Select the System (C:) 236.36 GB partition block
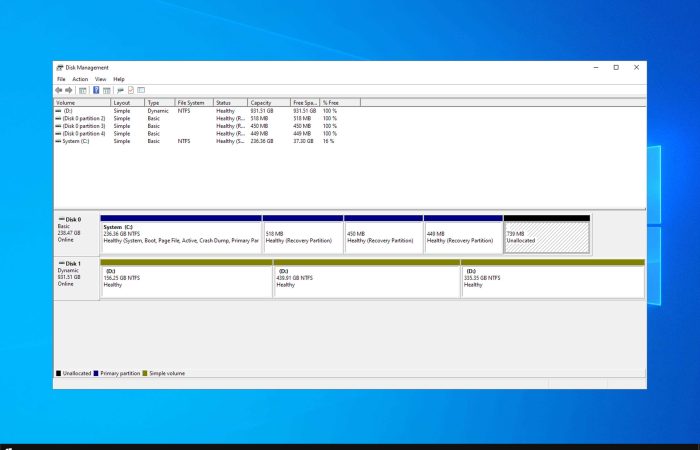Screen dimensions: 700x450 (181, 234)
